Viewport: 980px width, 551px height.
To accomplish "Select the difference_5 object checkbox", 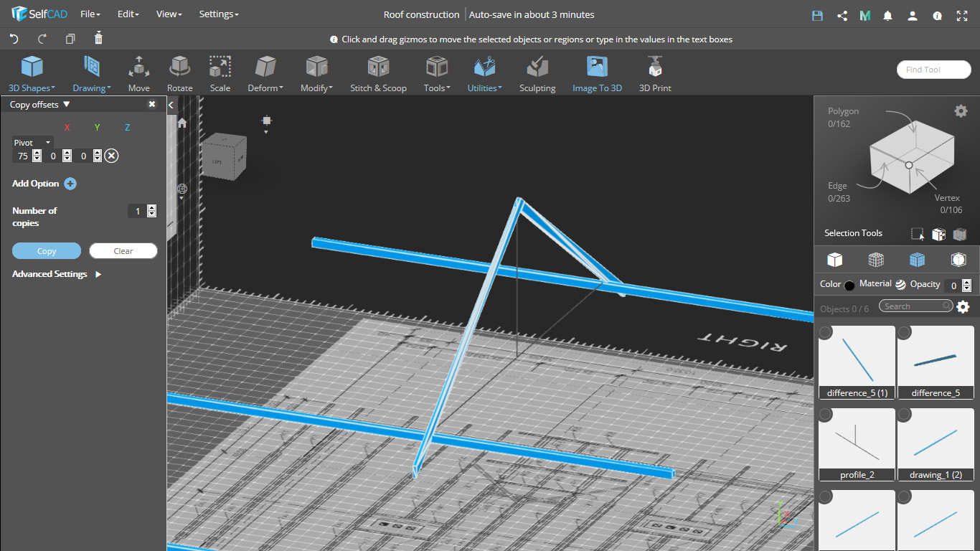I will 905,332.
